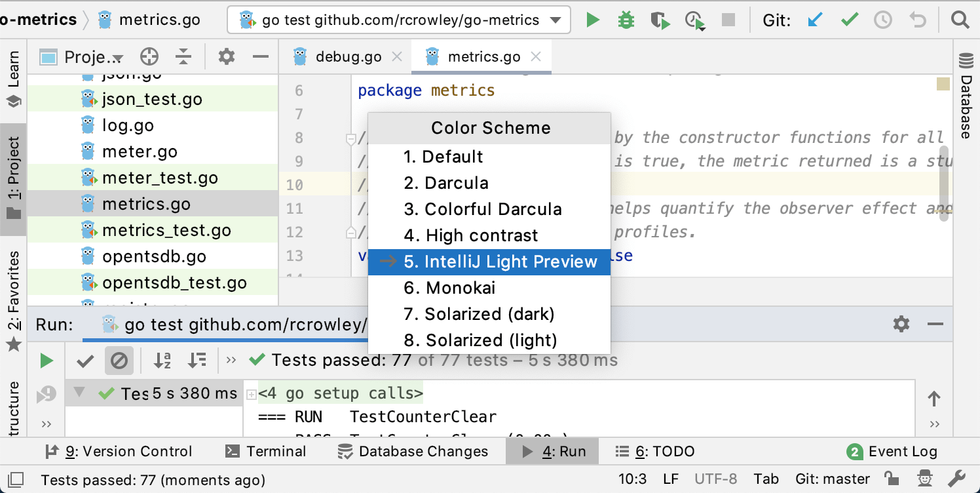
Task: Expand the folded go setup calls
Action: [251, 395]
